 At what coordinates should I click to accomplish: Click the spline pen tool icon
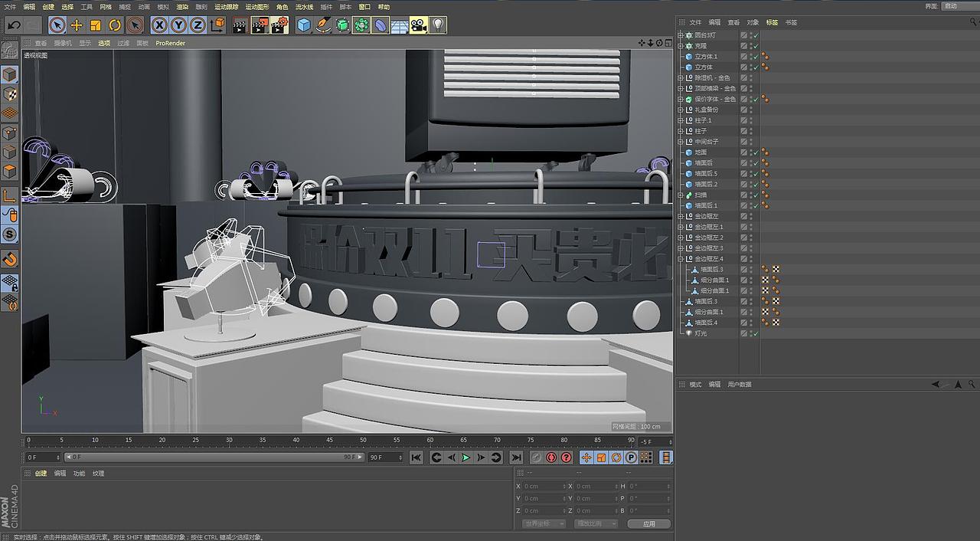click(323, 25)
